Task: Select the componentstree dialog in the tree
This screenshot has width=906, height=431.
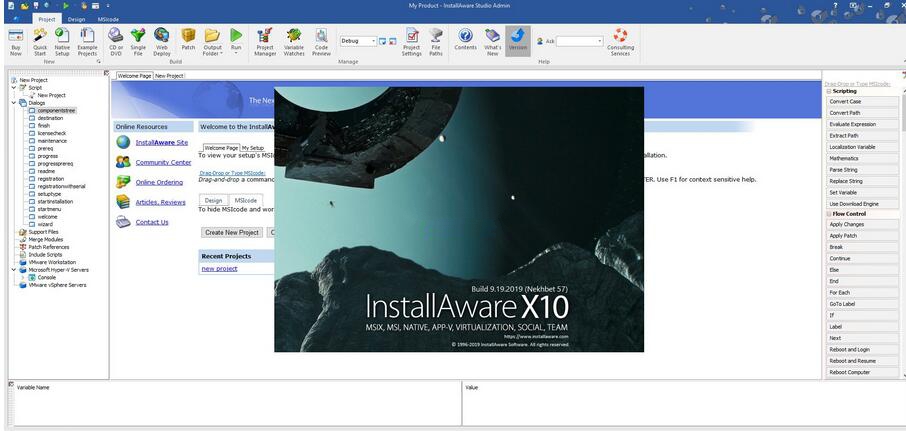Action: [x=57, y=110]
